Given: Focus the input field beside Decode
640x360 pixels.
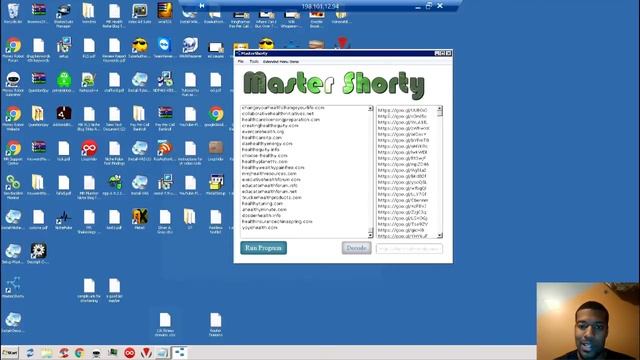Looking at the screenshot, I should tap(409, 248).
